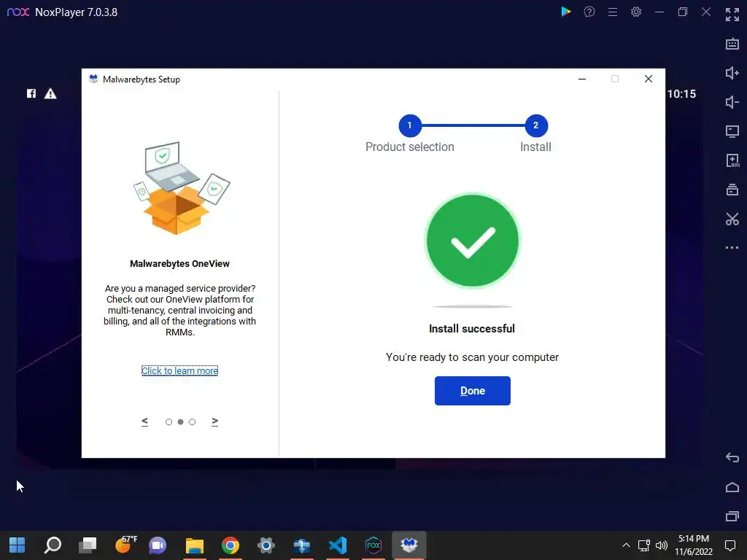The image size is (747, 560).
Task: Click the scissors screenshot icon
Action: [x=732, y=219]
